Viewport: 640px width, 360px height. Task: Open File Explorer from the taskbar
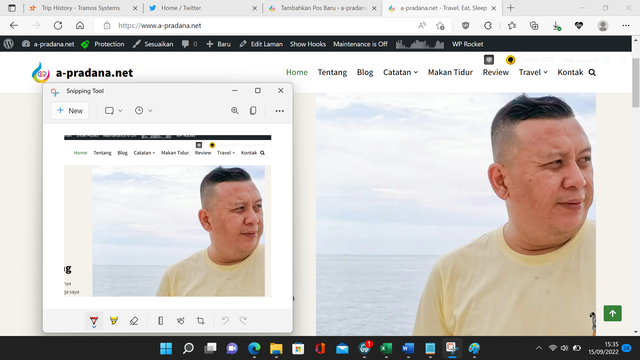[276, 348]
